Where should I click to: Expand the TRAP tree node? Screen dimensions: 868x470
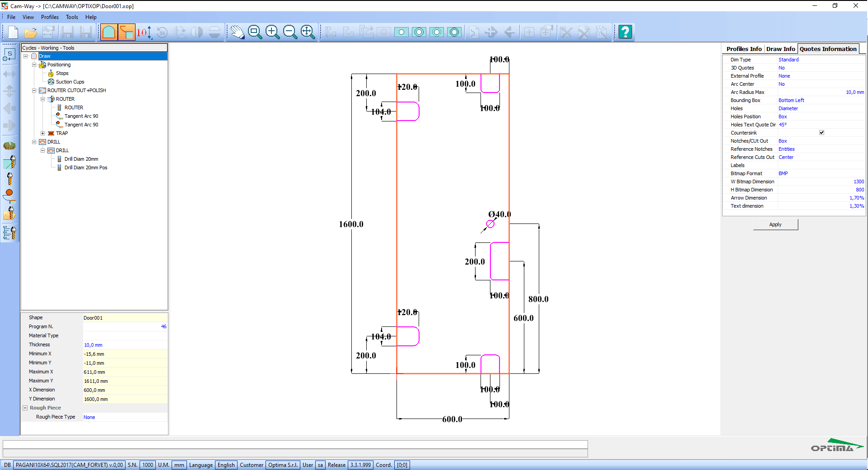[x=42, y=133]
